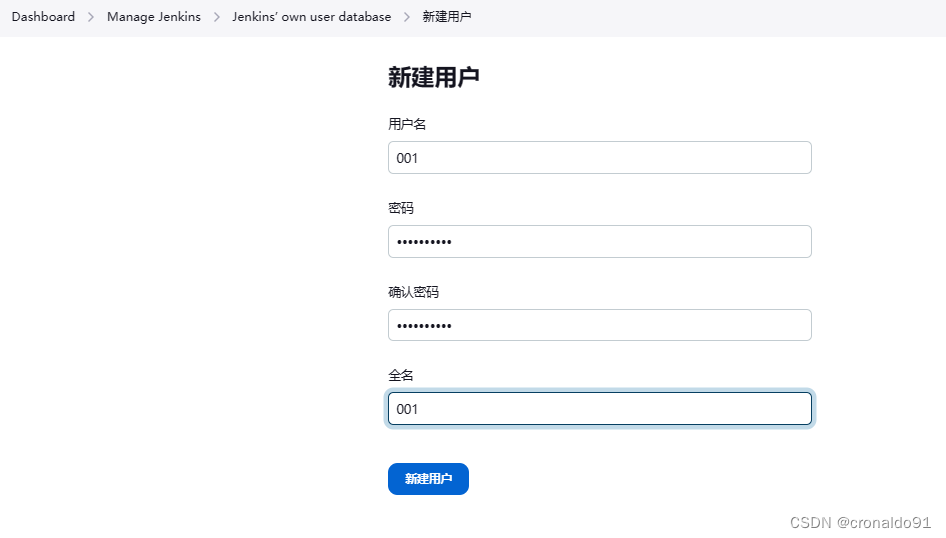Focus the 用户名 input field

coord(600,157)
